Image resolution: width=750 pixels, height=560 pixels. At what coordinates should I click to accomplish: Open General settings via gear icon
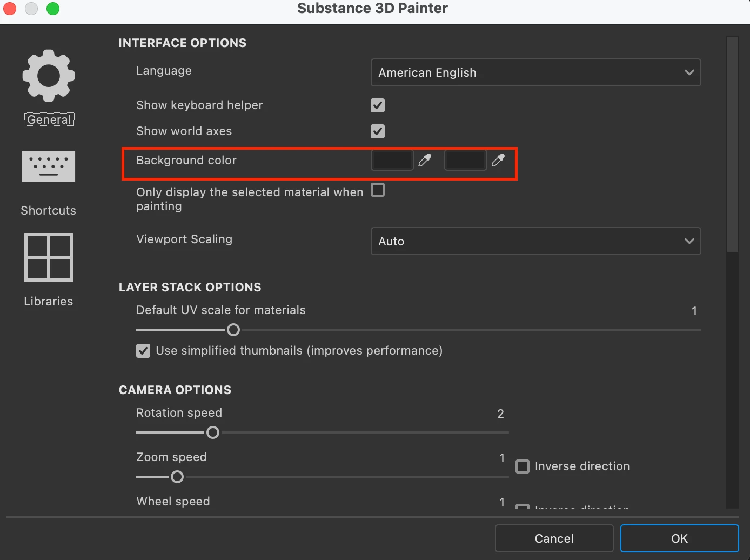[49, 76]
